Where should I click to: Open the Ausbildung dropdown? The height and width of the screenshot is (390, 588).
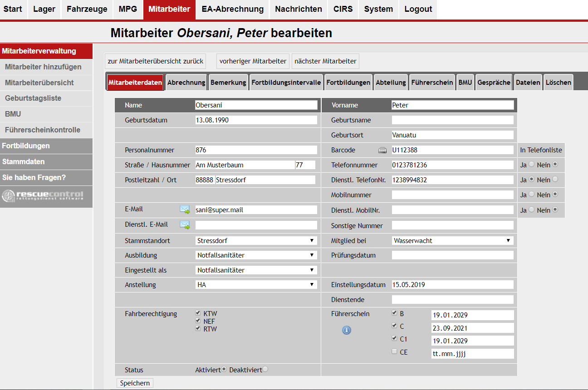256,255
